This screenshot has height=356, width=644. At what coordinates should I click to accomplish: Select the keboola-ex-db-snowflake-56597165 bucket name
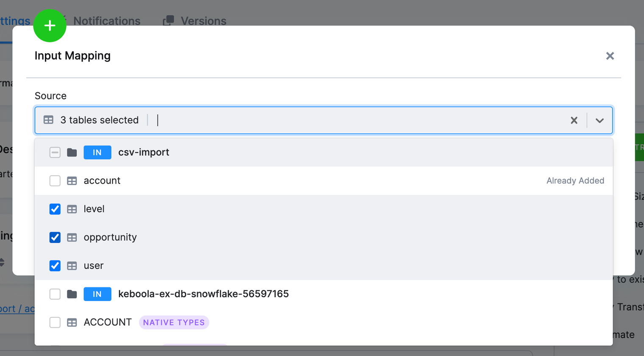(203, 294)
